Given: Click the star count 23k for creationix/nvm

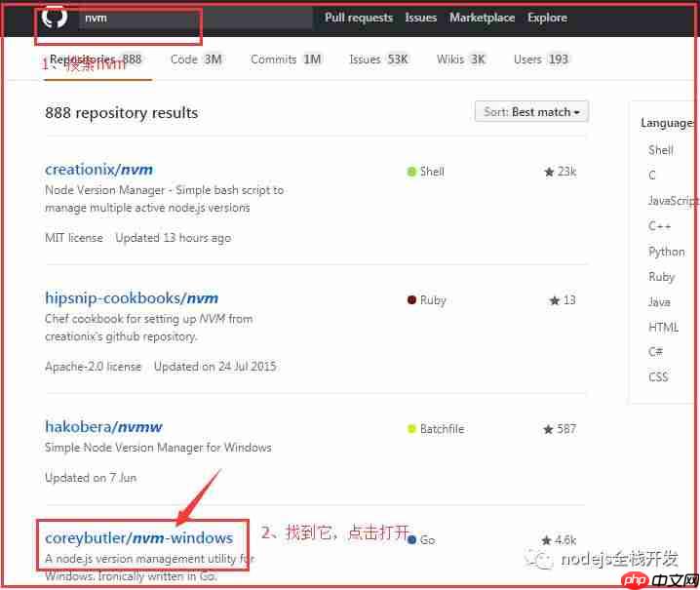Looking at the screenshot, I should tap(561, 172).
